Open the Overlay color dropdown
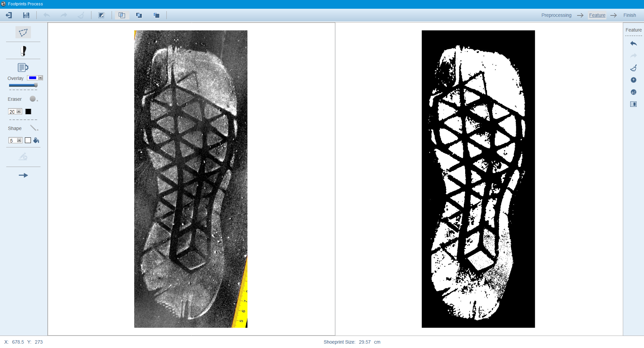This screenshot has width=644, height=348. 40,78
